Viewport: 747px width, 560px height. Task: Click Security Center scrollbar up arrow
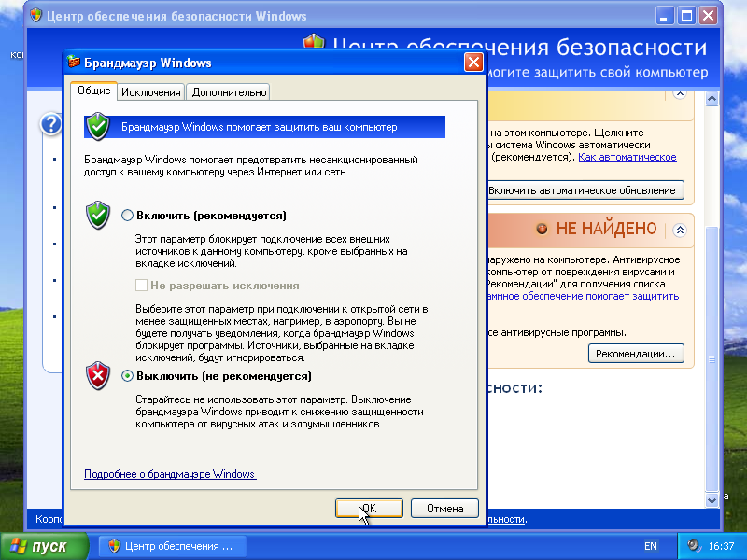click(712, 99)
